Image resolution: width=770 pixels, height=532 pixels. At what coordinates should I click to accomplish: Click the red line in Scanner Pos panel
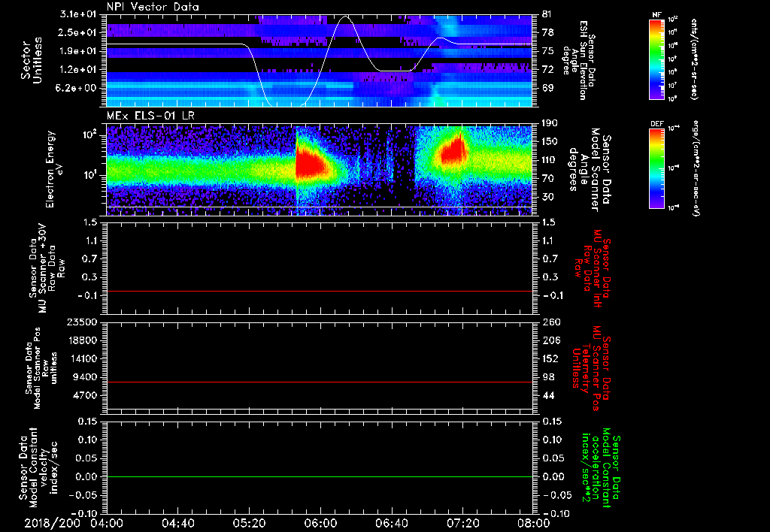point(320,382)
